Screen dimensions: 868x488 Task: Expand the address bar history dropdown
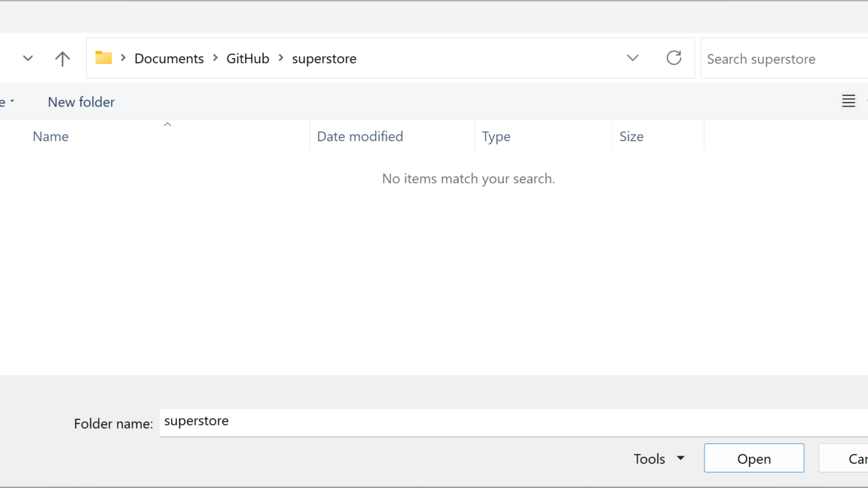coord(633,58)
